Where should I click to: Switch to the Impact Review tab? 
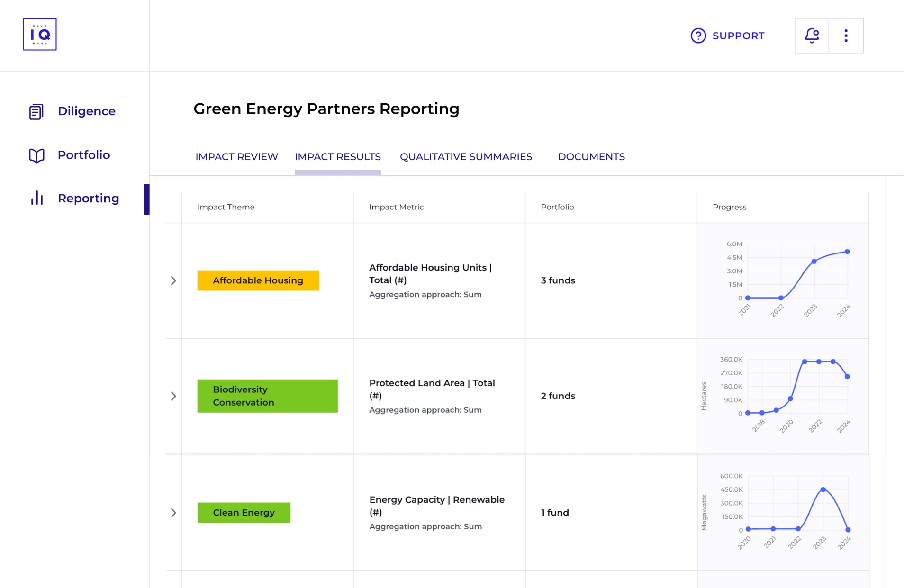coord(236,157)
